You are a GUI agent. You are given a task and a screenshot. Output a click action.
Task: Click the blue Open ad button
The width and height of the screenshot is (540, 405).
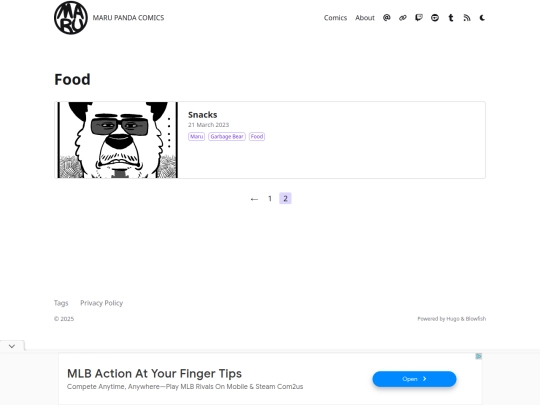(414, 379)
